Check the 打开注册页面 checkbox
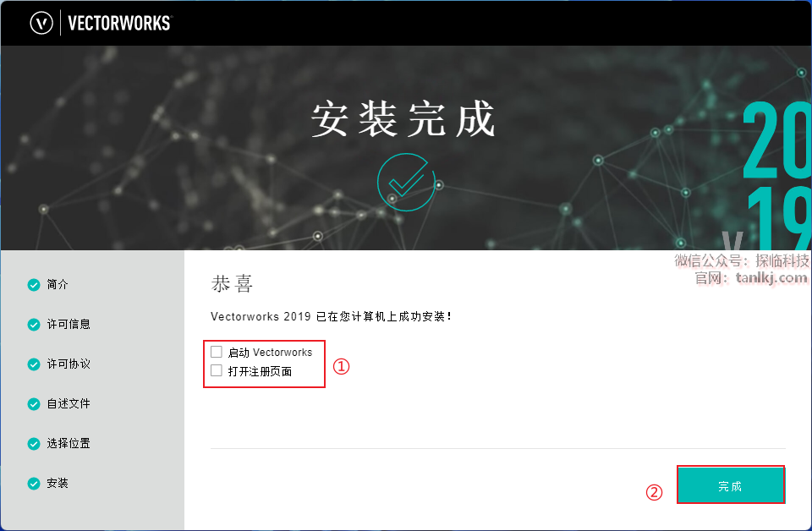Screen dimensions: 812x531 pyautogui.click(x=217, y=370)
